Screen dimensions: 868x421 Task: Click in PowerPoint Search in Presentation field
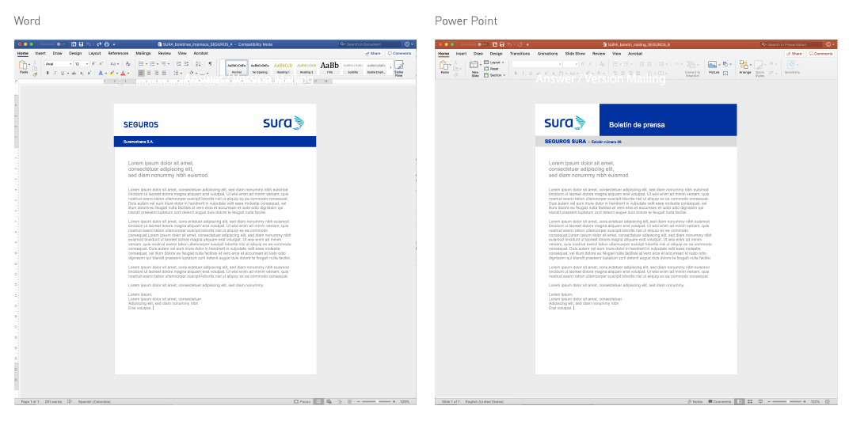click(791, 44)
